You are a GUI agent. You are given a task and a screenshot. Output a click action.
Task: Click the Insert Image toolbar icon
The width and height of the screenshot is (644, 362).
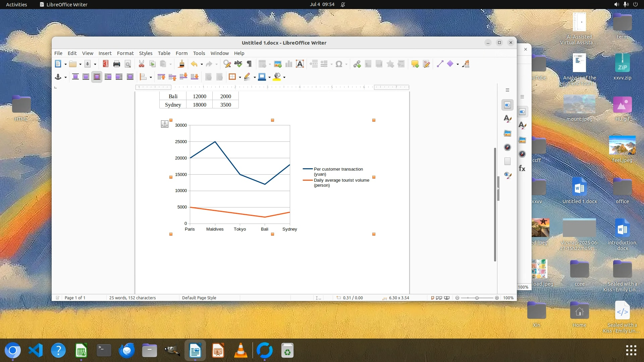[x=277, y=64]
